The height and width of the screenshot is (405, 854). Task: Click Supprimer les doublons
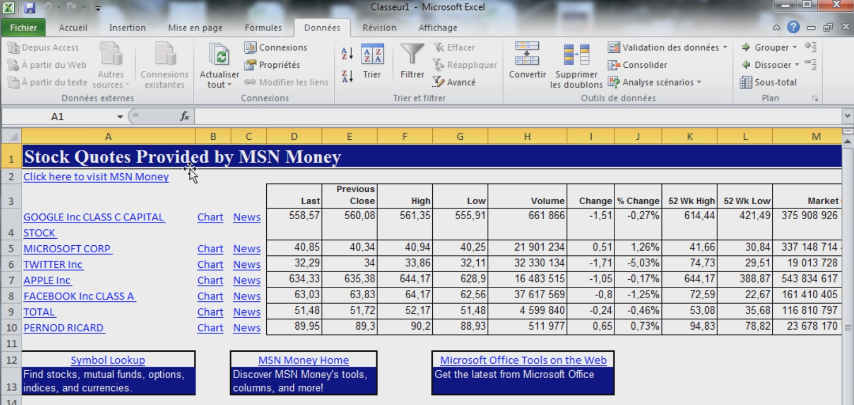576,65
